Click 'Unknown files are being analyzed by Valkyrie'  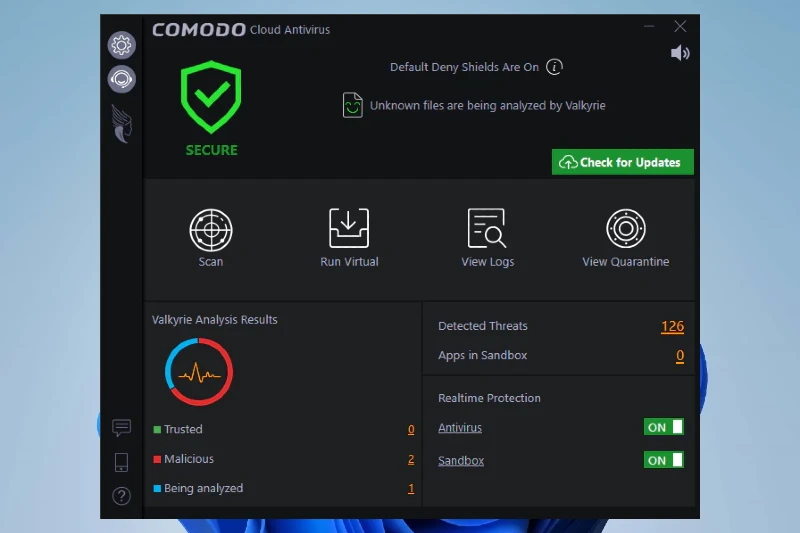pyautogui.click(x=488, y=106)
